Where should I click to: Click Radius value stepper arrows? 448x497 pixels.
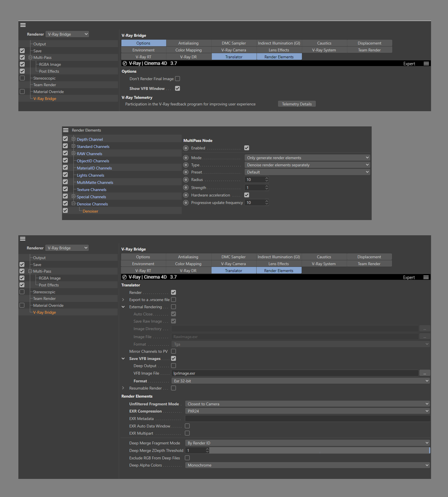coord(267,180)
